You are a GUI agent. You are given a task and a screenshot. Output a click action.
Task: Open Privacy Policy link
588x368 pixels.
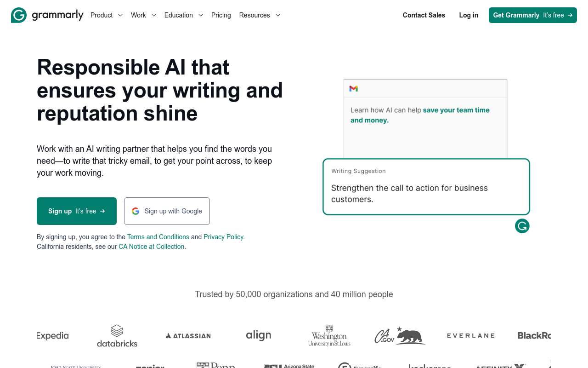223,237
